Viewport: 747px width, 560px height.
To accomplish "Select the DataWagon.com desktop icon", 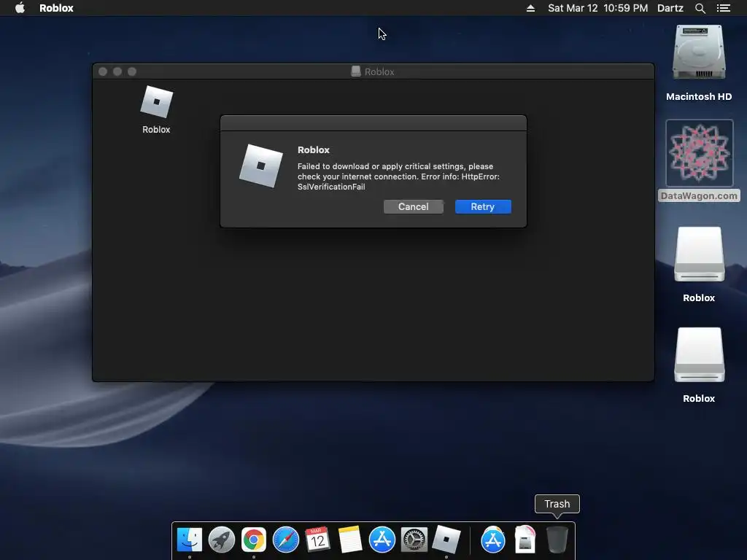I will pos(699,153).
